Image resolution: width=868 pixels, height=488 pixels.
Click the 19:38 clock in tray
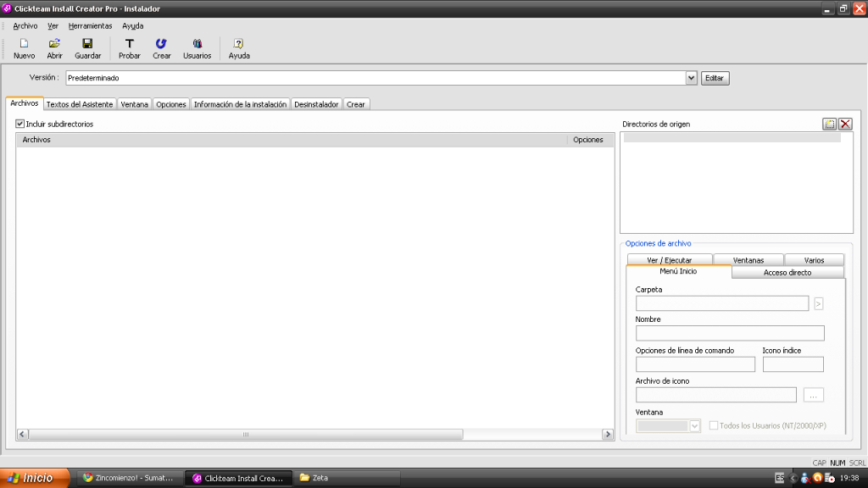coord(849,478)
